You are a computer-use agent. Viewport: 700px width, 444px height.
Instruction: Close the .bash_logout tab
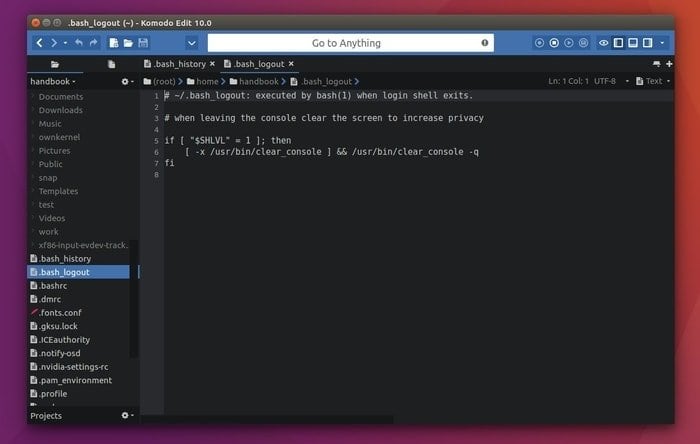[x=291, y=64]
